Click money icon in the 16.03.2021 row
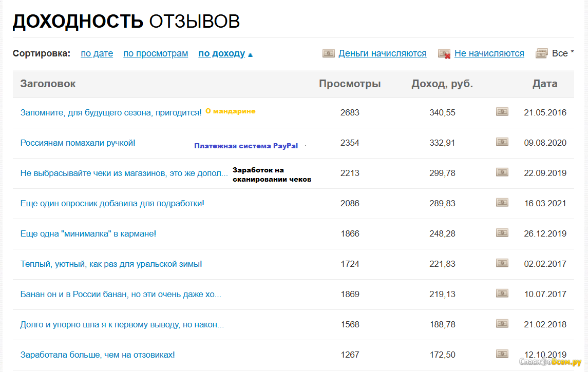 coord(502,203)
